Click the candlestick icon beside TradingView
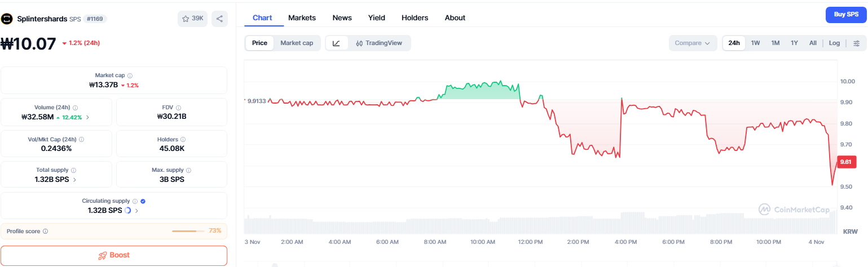Image resolution: width=868 pixels, height=267 pixels. tap(359, 43)
